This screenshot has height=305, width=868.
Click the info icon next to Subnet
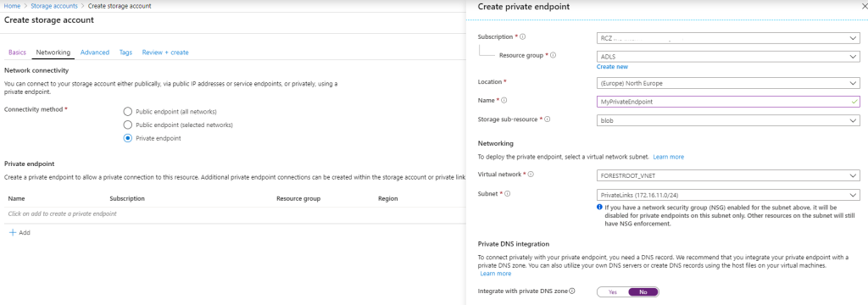[x=507, y=194]
